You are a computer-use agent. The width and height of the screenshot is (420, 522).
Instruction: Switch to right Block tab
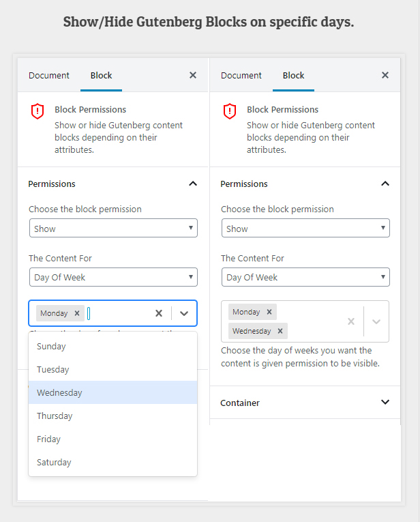point(293,75)
